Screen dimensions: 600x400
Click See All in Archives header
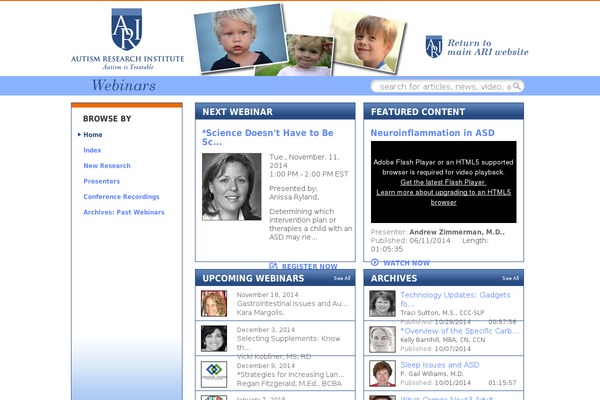pyautogui.click(x=510, y=278)
